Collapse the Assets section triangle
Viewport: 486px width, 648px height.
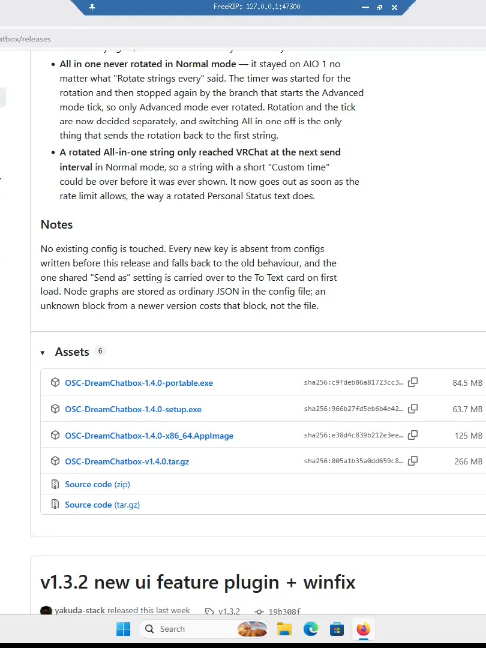[43, 353]
